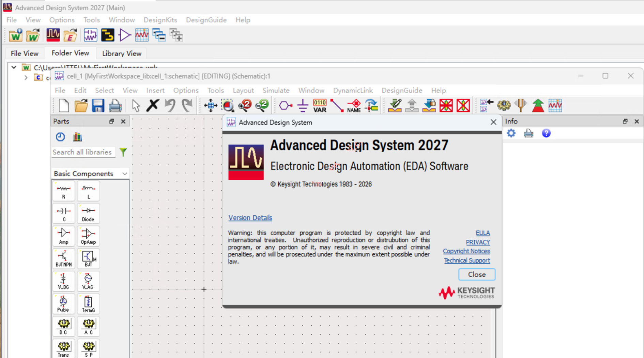
Task: Insert Ground symbol from toolbar
Action: coord(303,105)
